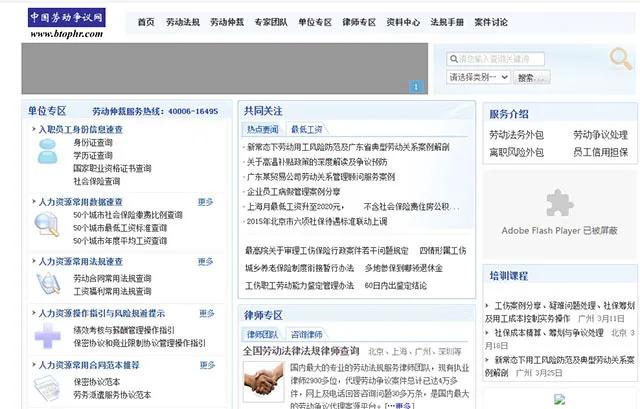Viewport: 640px width, 409px height.
Task: Open 50个城市最低工资标准查询
Action: click(x=120, y=228)
